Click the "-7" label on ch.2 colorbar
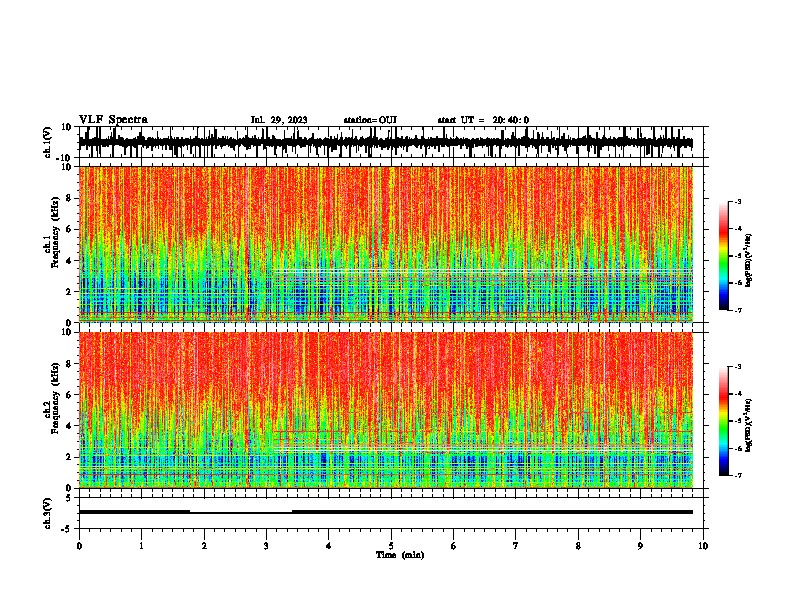The image size is (792, 612). (737, 475)
